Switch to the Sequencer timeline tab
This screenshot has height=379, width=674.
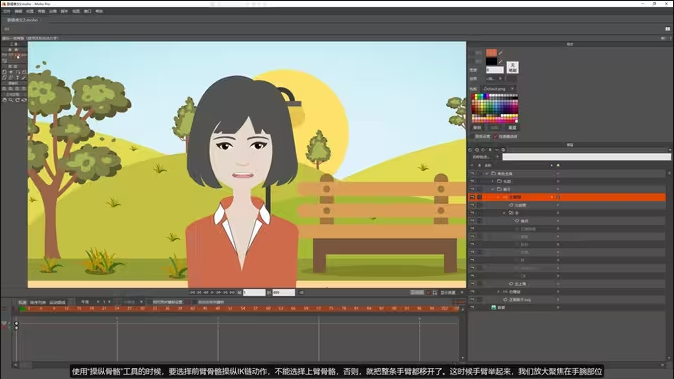(x=38, y=303)
